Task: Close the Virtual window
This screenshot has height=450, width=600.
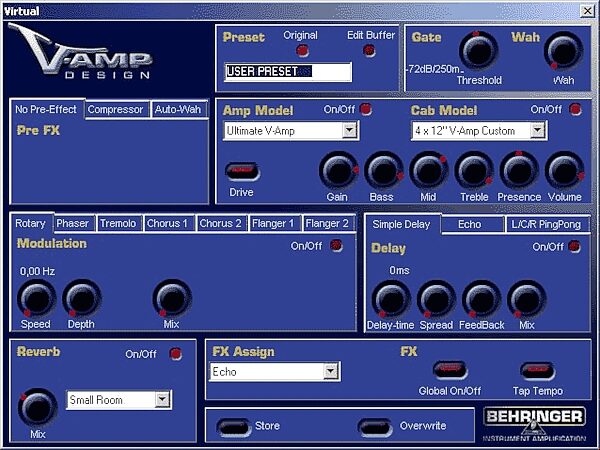Action: [587, 10]
